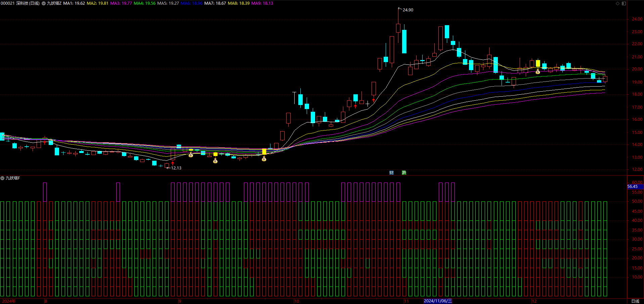
Task: Click the diamond icon at chart top-right
Action: coord(617,3)
